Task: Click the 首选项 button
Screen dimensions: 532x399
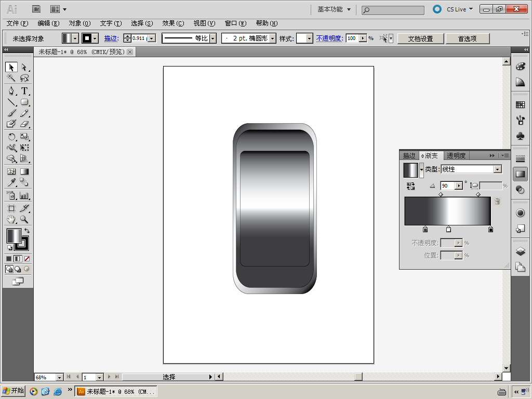Action: click(x=467, y=38)
